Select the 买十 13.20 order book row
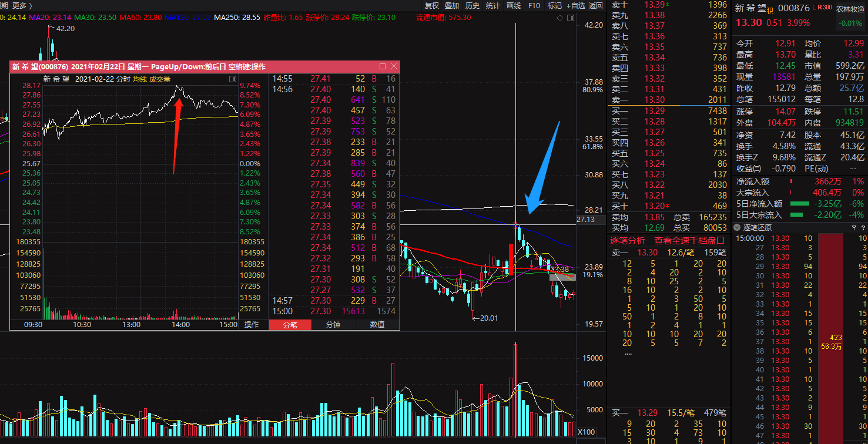This screenshot has width=868, height=444. 669,206
